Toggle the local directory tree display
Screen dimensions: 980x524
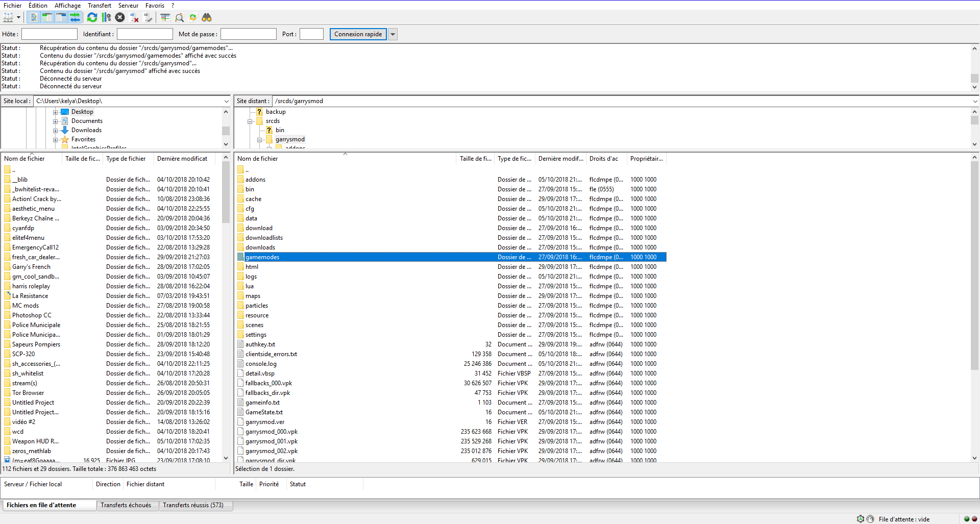(47, 17)
